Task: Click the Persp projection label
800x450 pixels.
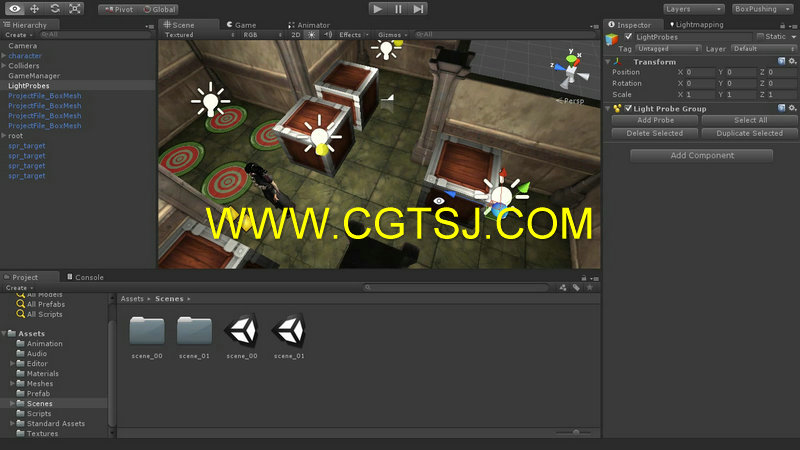Action: (x=571, y=101)
